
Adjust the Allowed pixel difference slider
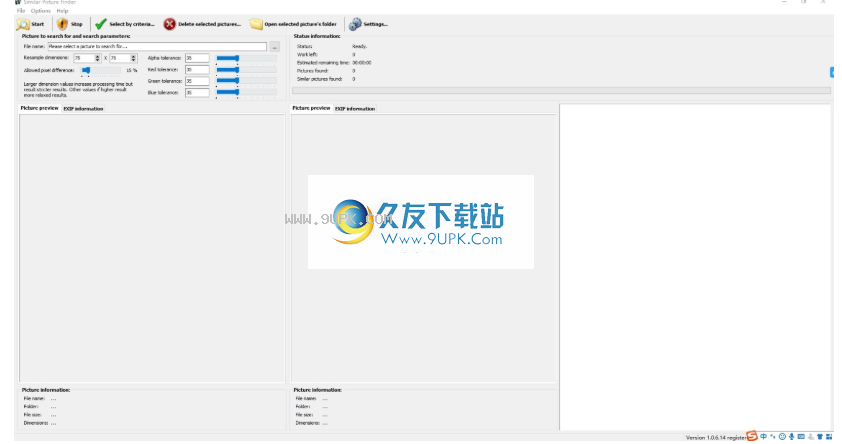(x=101, y=70)
